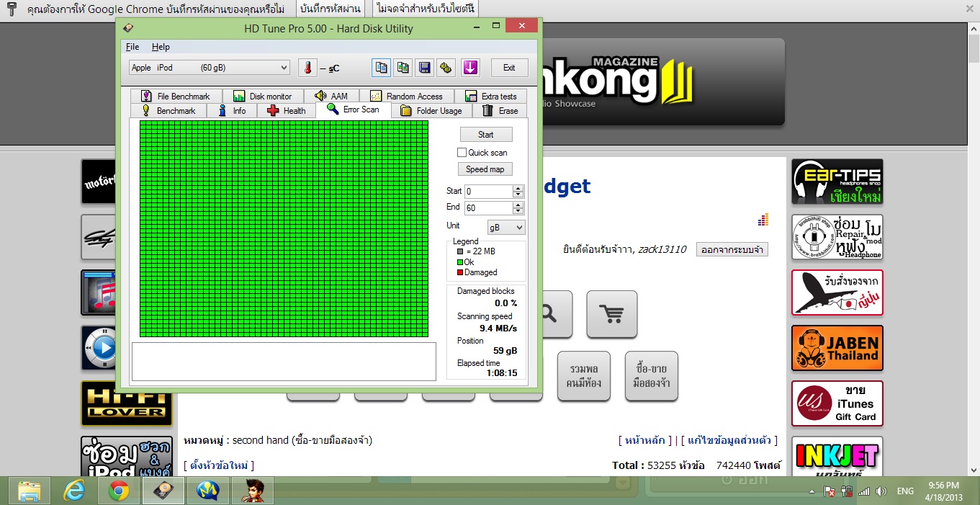
Task: Click the ตั้งหัวข้อใหม่ new topic link
Action: [219, 465]
